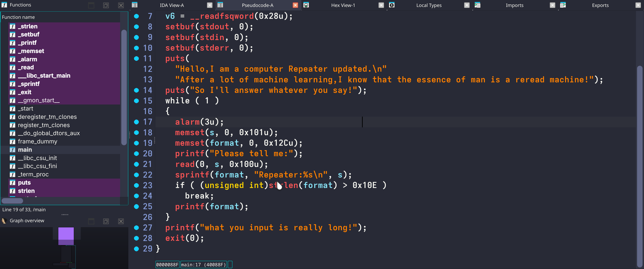644x269 pixels.
Task: Click the function icon beside _memset
Action: (13, 51)
